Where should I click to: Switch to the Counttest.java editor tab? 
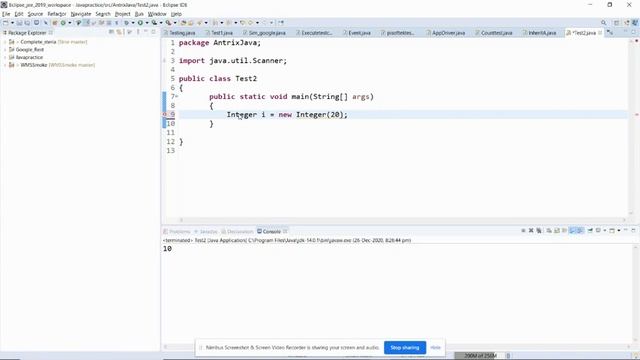tap(494, 33)
